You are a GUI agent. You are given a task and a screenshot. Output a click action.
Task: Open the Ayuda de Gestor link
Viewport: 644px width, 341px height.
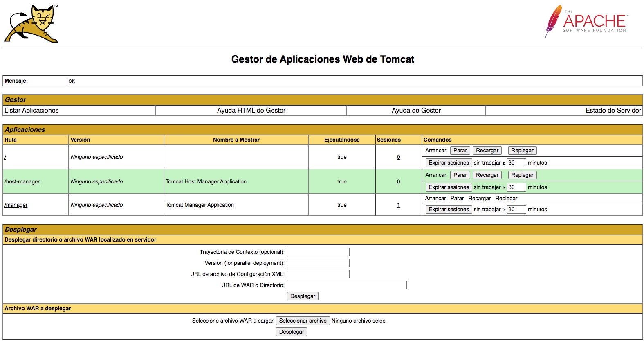point(416,111)
